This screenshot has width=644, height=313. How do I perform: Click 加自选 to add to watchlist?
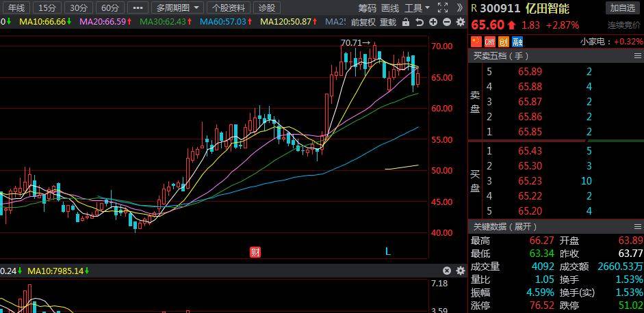pyautogui.click(x=623, y=8)
